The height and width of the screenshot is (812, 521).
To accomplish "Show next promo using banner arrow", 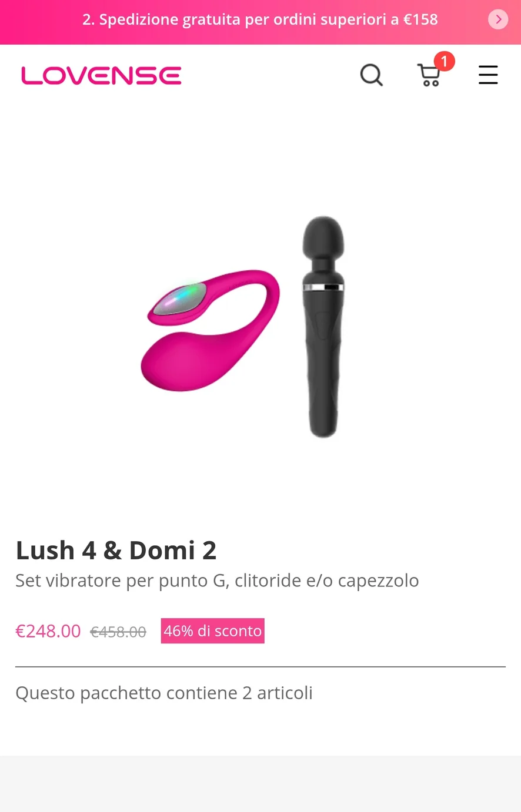I will (498, 19).
